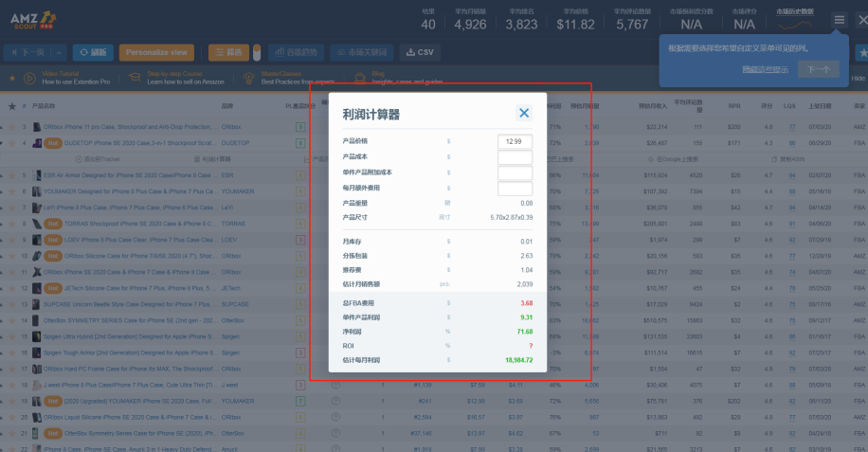
Task: Click the question mark icon in the J.west row
Action: (335, 385)
